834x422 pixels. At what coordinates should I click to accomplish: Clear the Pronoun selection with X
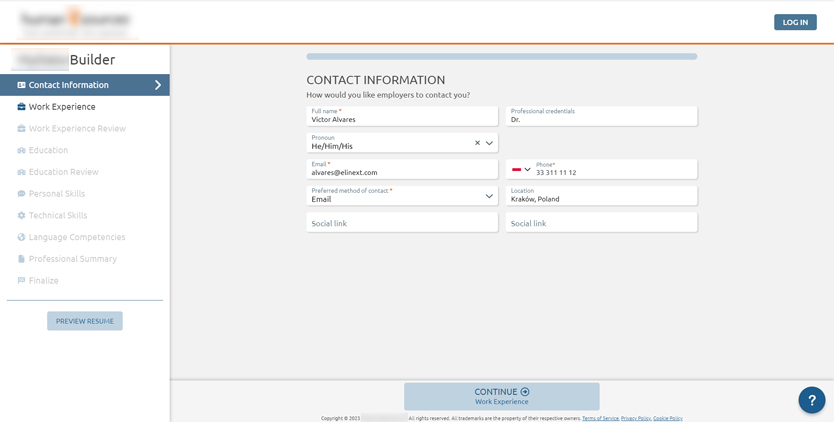click(x=477, y=143)
